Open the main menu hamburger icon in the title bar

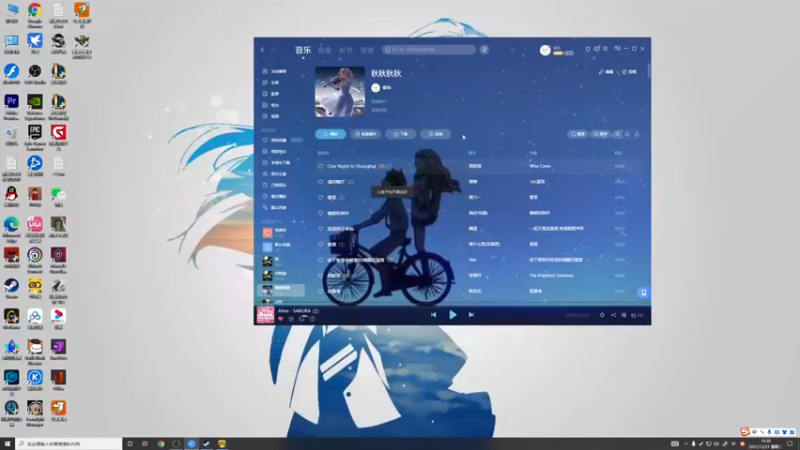606,49
